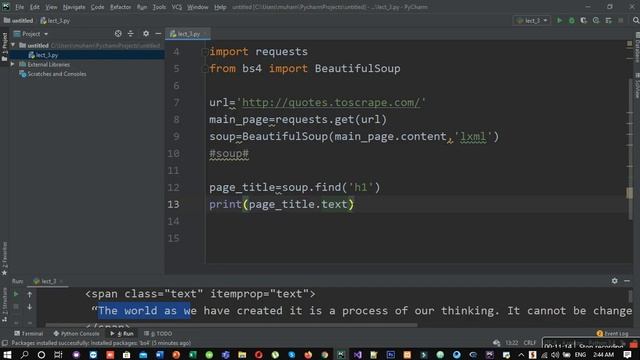
Task: Open Task View in taskbar
Action: pyautogui.click(x=58, y=354)
